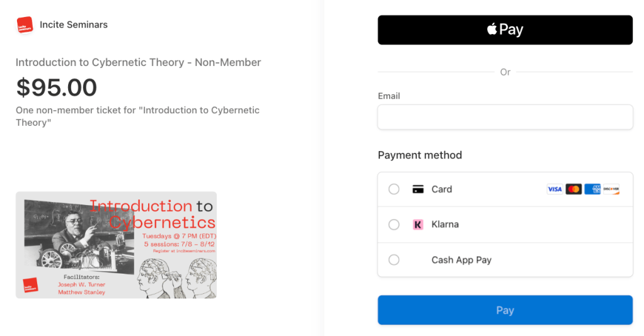Select the Cash App Pay radio button
This screenshot has width=644, height=336.
[394, 260]
